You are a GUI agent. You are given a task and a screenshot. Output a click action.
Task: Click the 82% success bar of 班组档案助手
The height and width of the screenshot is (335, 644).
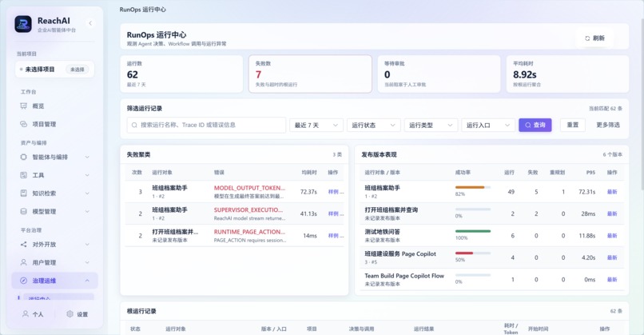click(x=473, y=187)
